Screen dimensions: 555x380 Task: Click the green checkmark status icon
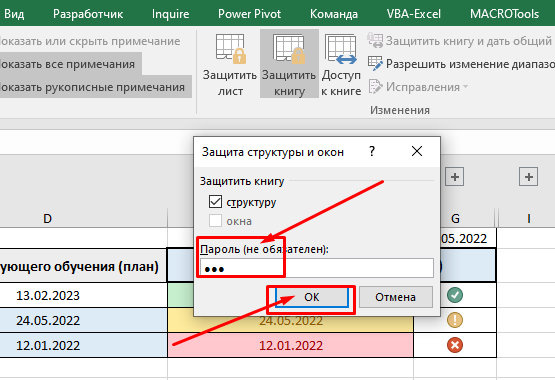455,295
